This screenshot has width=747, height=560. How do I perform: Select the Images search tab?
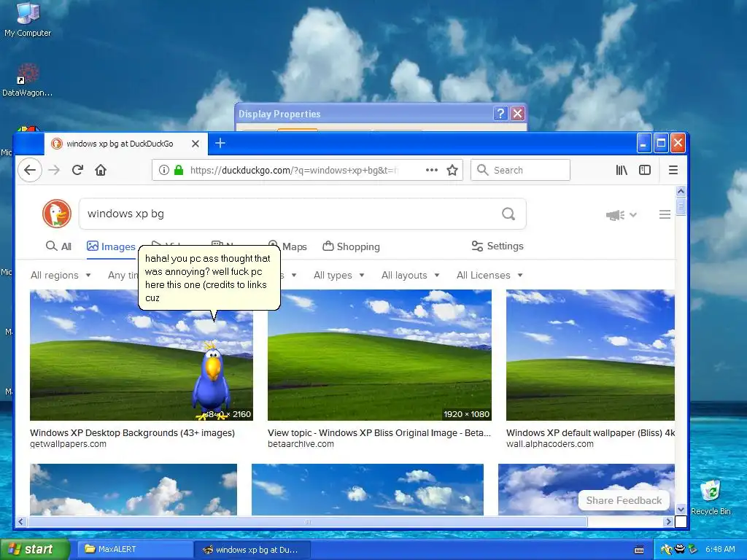pyautogui.click(x=111, y=246)
